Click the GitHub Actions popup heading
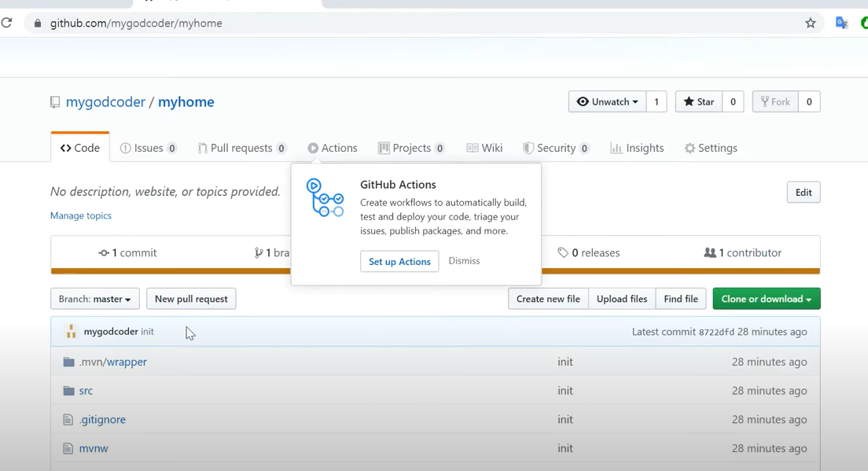The image size is (868, 471). coord(398,184)
